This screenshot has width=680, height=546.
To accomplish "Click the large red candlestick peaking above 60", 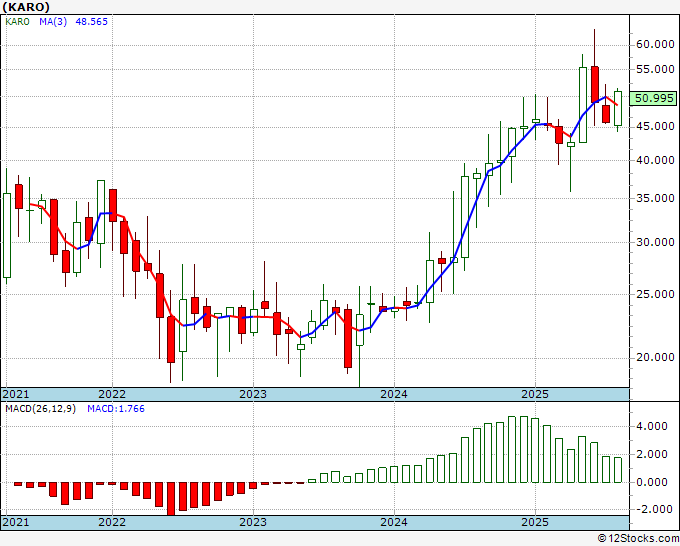I will pyautogui.click(x=595, y=85).
